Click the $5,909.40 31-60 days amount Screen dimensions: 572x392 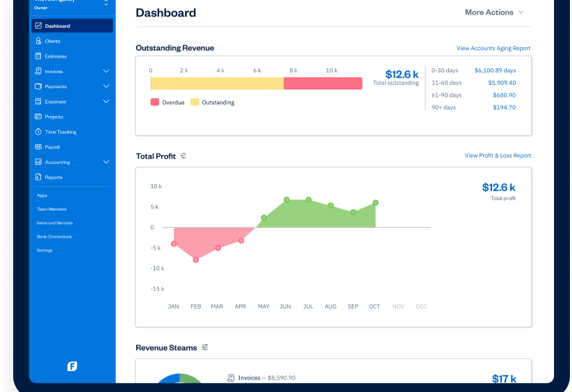pos(502,83)
